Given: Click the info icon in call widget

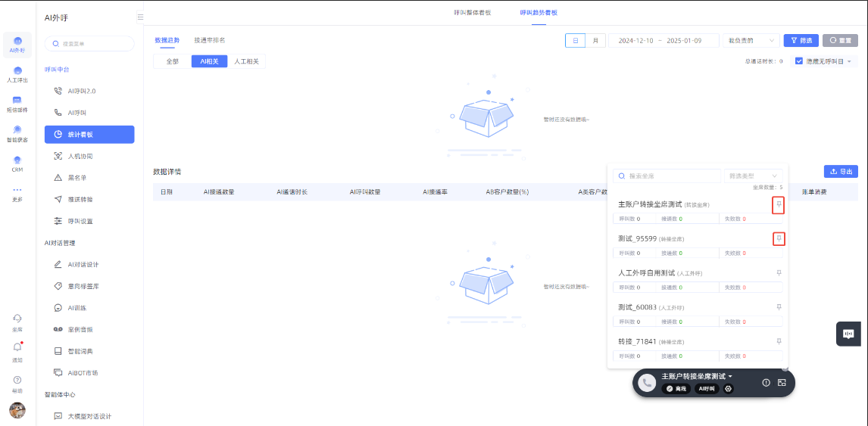Looking at the screenshot, I should coord(766,383).
